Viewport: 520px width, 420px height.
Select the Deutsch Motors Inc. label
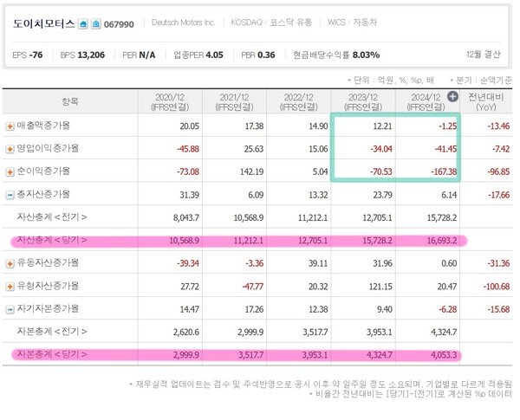click(x=183, y=23)
